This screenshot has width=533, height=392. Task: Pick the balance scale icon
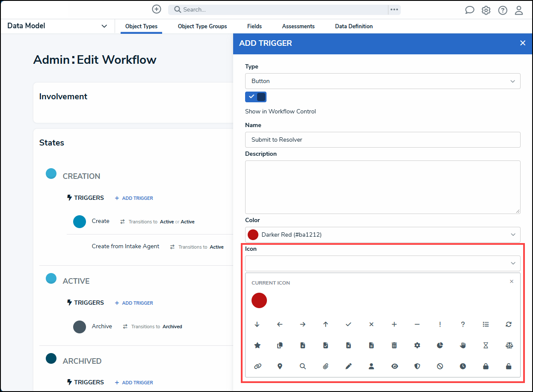(x=509, y=345)
